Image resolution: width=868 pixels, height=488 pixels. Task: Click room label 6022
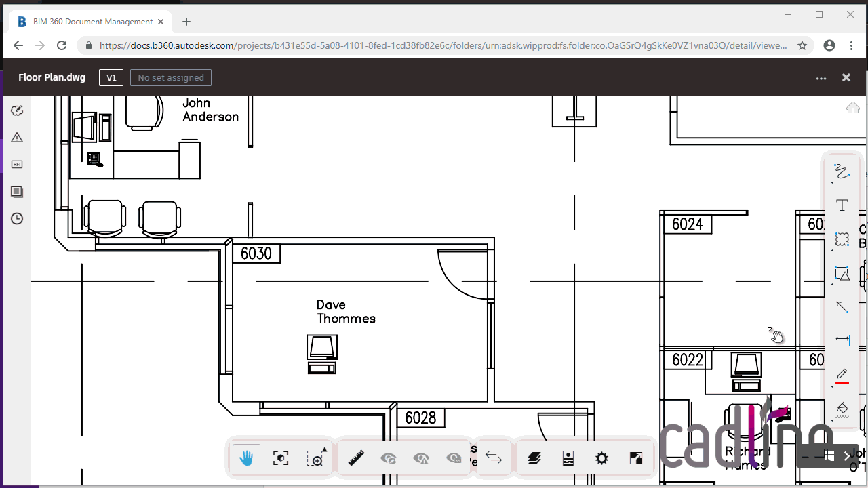point(688,360)
